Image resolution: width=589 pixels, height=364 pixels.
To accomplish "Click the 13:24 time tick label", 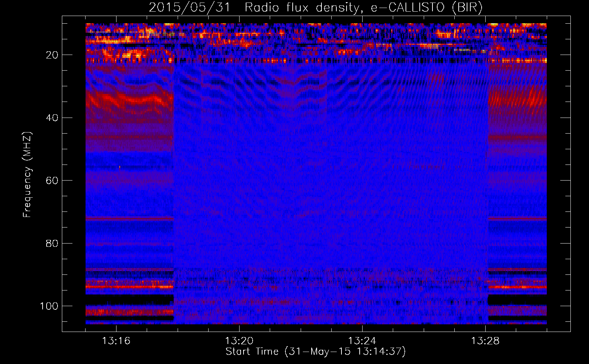I will (x=362, y=341).
